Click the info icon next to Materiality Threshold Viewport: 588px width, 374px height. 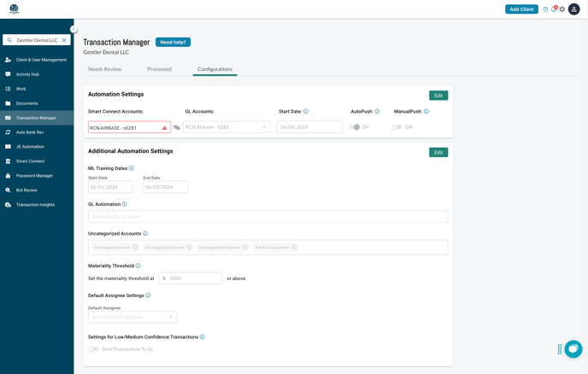[x=138, y=266]
